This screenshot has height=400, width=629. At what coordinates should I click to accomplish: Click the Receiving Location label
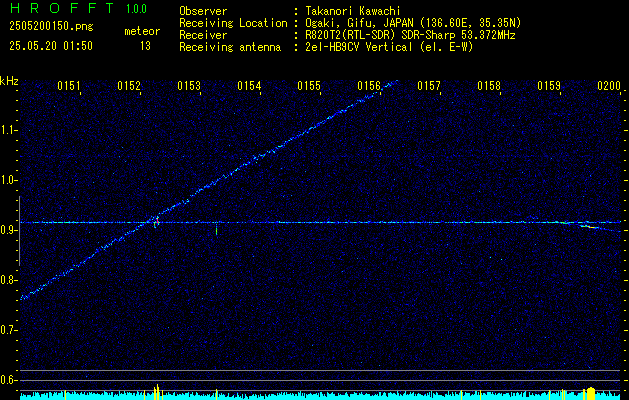(233, 23)
